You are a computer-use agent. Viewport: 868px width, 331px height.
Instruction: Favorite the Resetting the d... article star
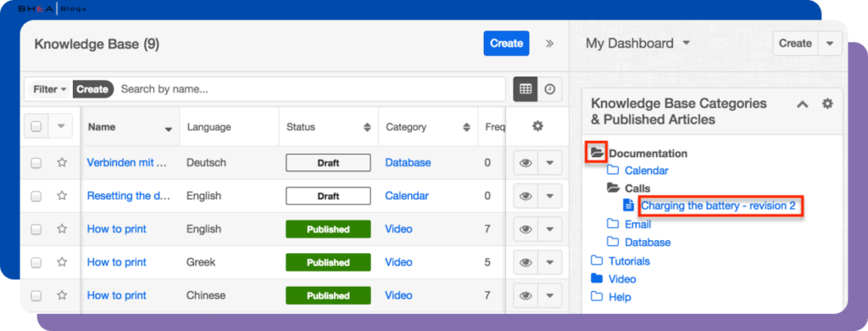coord(62,196)
